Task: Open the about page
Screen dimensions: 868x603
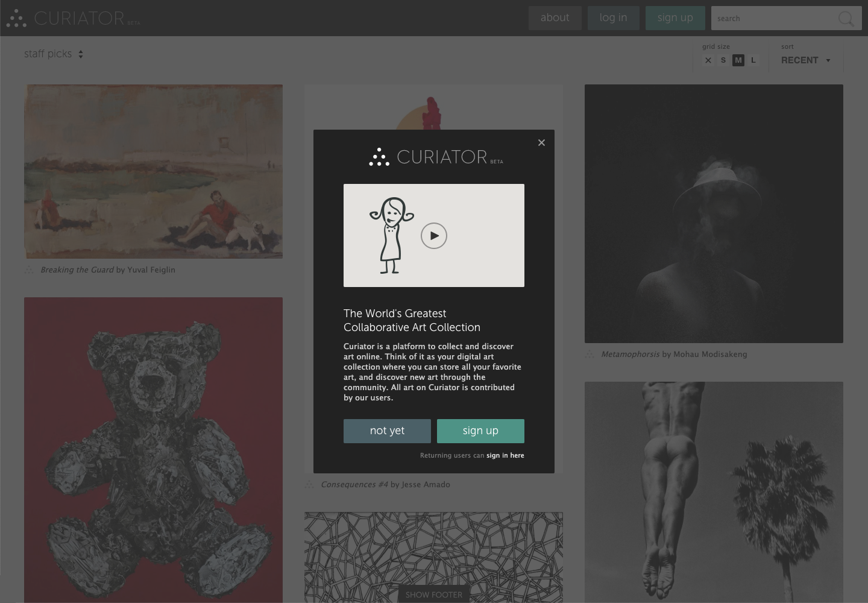Action: tap(555, 18)
